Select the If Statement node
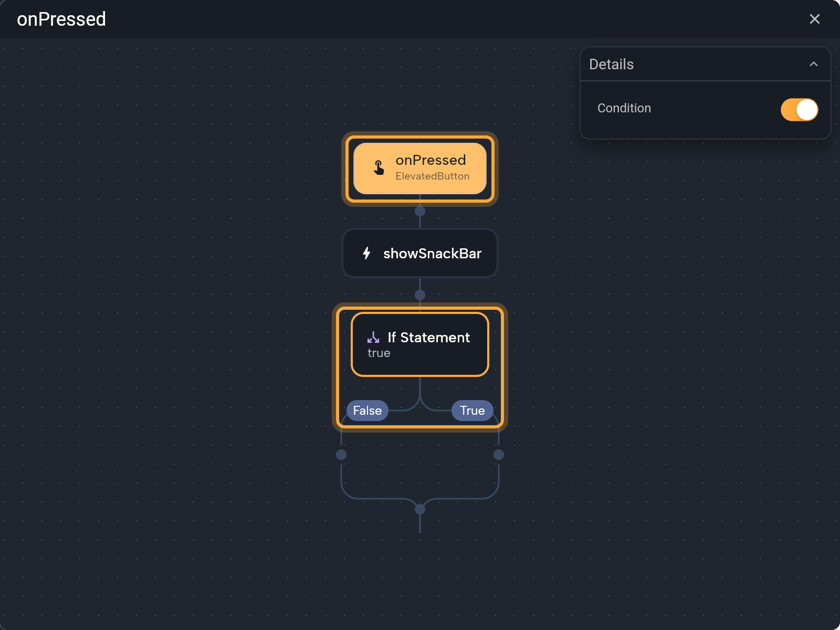The width and height of the screenshot is (840, 630). (x=420, y=344)
